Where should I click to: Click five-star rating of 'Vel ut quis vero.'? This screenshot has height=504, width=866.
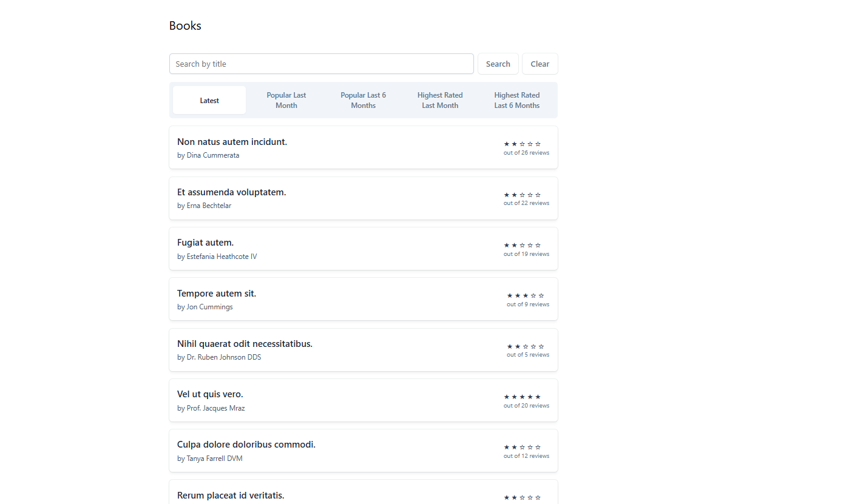coord(522,397)
